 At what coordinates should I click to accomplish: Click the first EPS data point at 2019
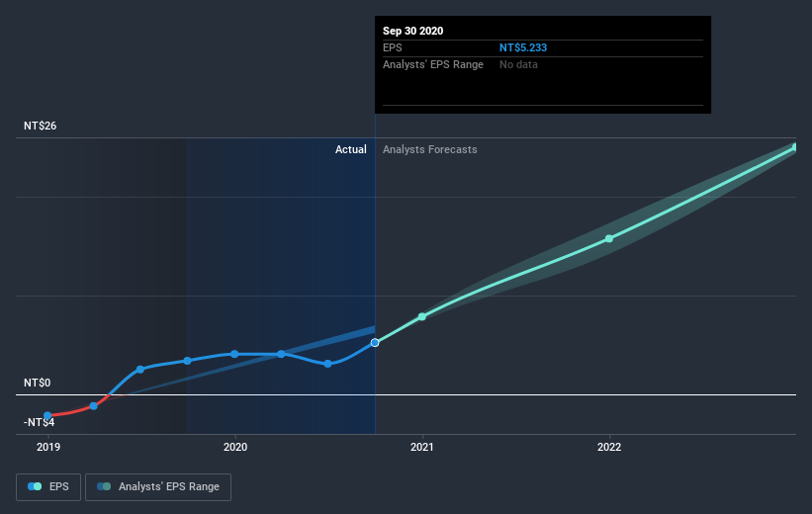(47, 416)
